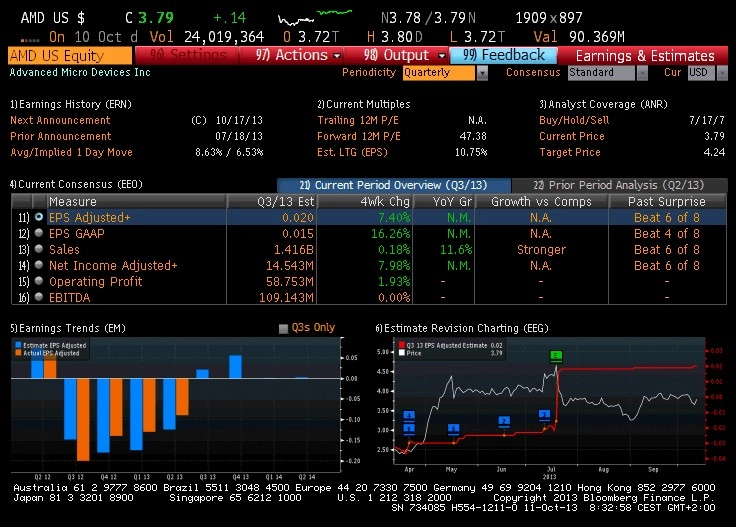Click the Measure column header
The image size is (736, 527).
136,201
